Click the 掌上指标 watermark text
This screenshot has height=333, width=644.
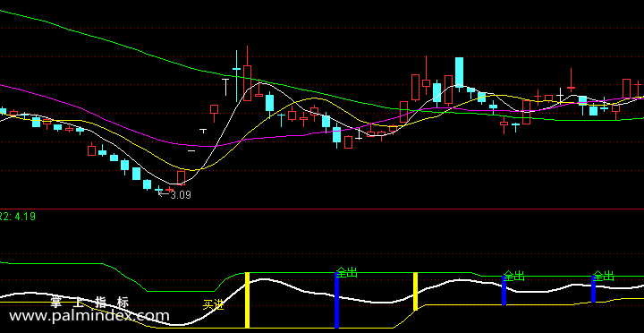pos(89,303)
